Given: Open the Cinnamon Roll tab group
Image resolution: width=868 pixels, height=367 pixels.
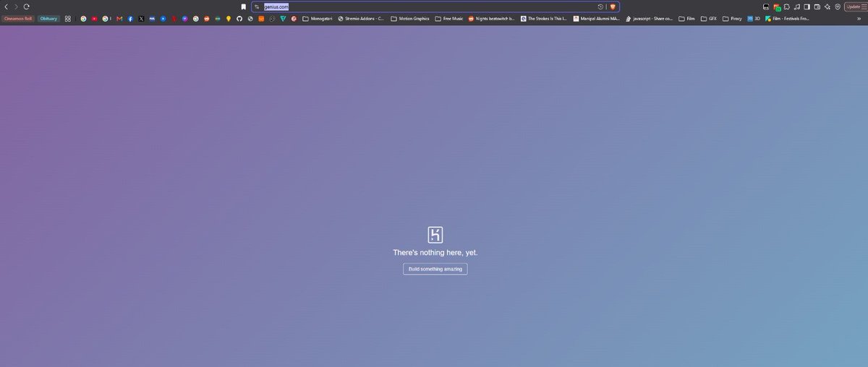Looking at the screenshot, I should coord(18,19).
